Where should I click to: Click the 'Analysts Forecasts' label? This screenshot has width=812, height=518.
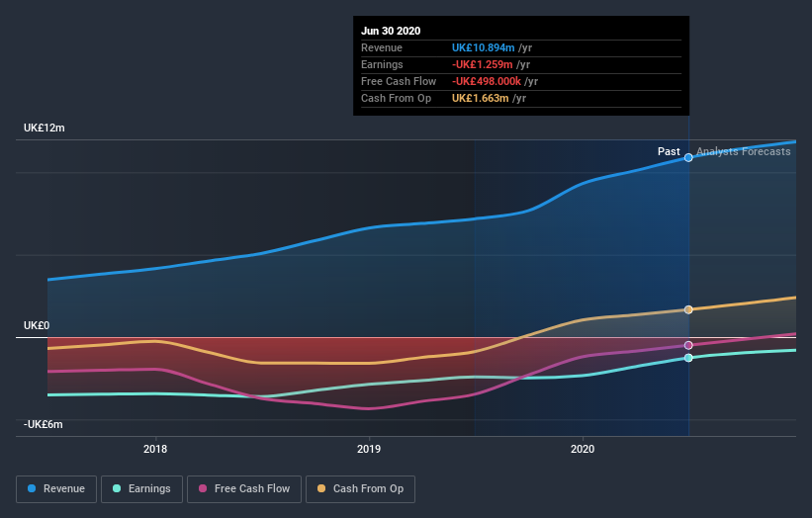743,151
